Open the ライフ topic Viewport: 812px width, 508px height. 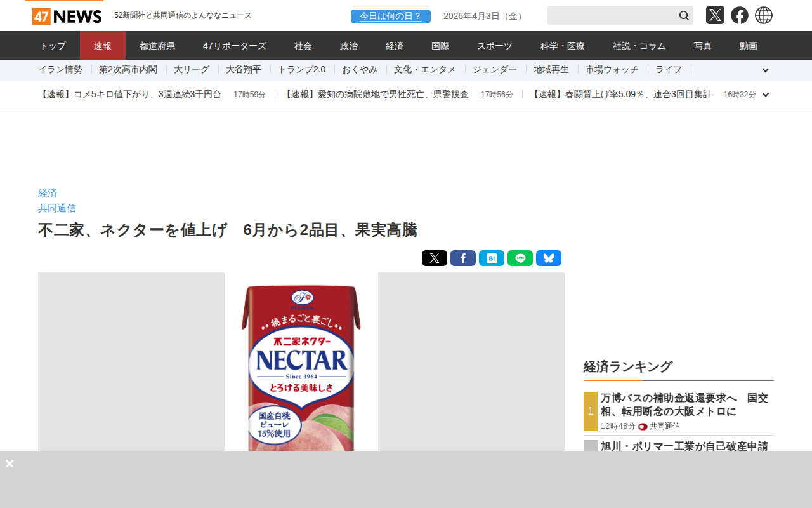pos(669,70)
